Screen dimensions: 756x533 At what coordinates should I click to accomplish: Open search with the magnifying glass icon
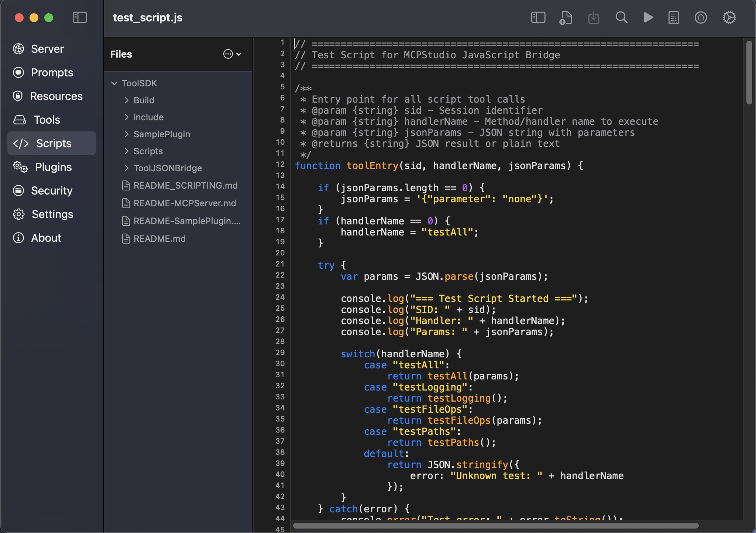point(621,17)
